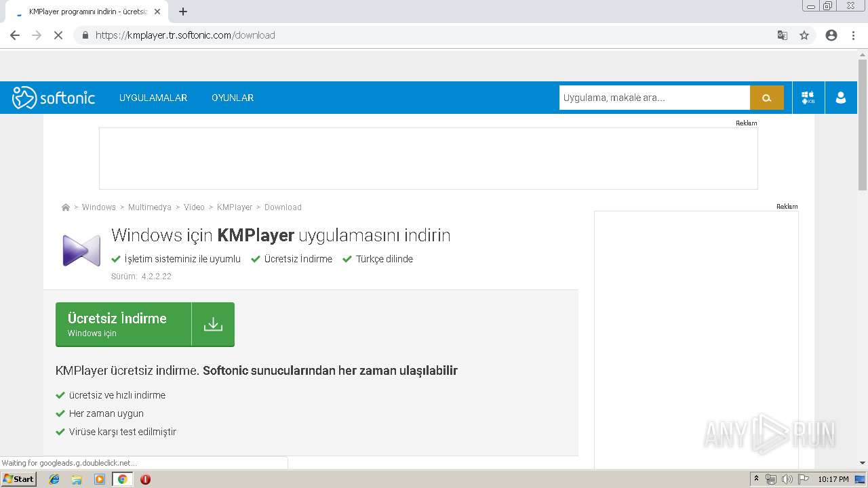Click the vertical page scrollbar
Screen dimensions: 868x488
[x=863, y=125]
